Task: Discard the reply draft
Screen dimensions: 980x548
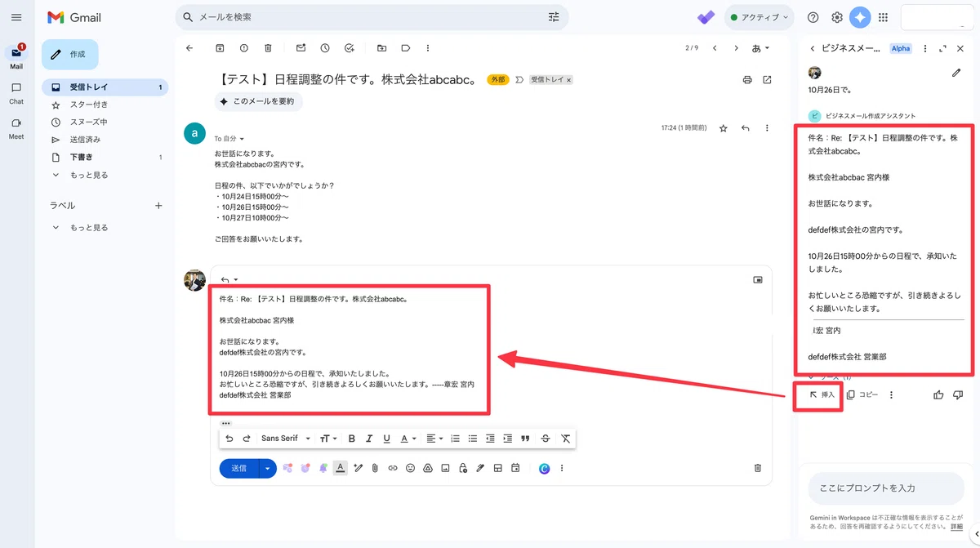Action: 757,468
